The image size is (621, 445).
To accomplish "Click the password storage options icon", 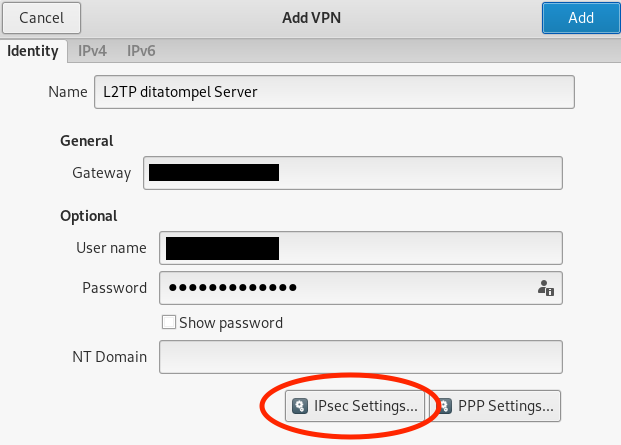I will tap(546, 288).
